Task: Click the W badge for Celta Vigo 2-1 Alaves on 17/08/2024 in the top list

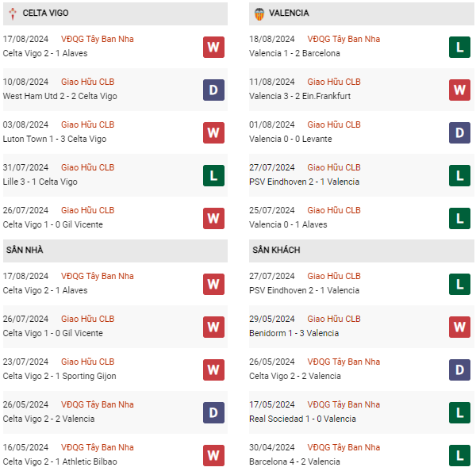Action: point(213,47)
